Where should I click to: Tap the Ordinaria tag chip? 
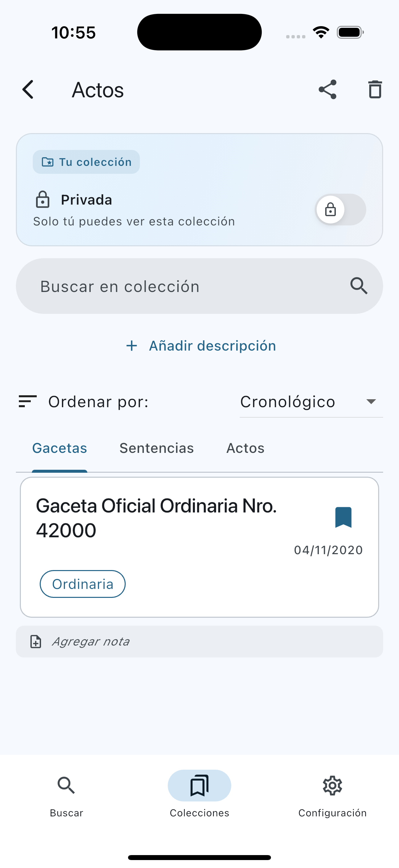click(x=82, y=584)
